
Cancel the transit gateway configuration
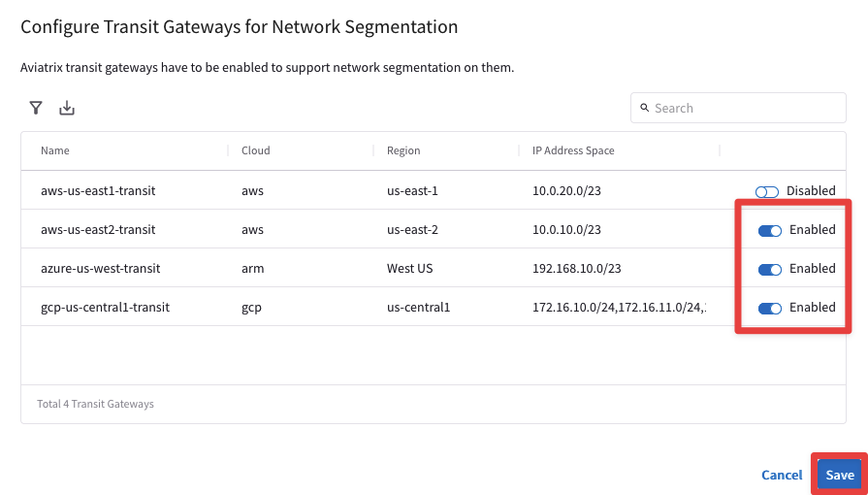[782, 475]
